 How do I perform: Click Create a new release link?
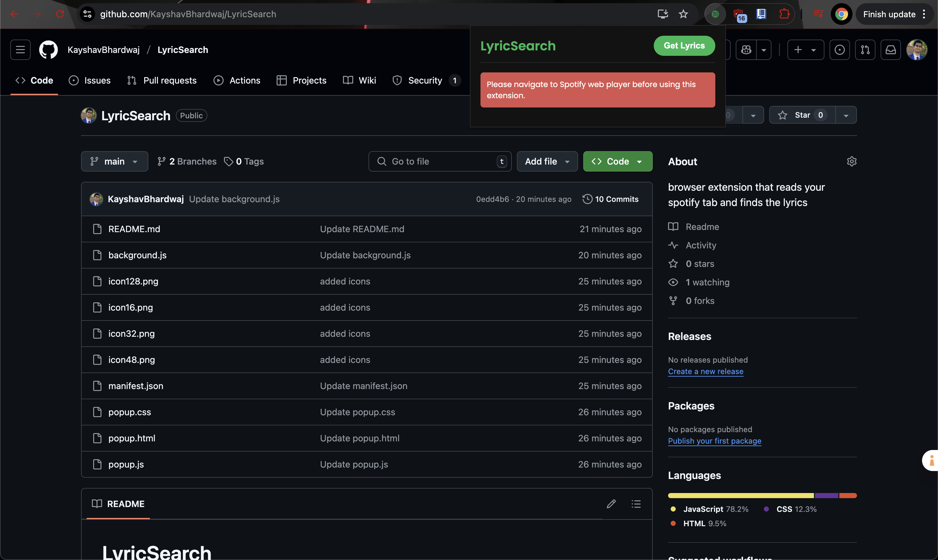705,371
